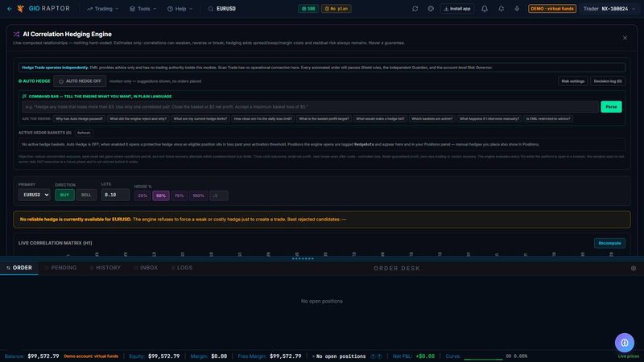Click the refresh sync icon in header
The image size is (644, 362).
pos(415,9)
